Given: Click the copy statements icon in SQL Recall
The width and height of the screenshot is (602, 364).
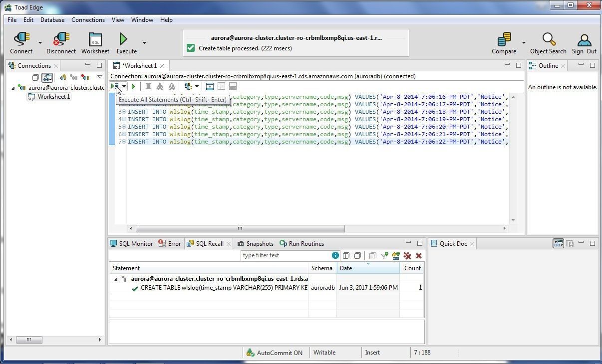Looking at the screenshot, I should click(372, 256).
